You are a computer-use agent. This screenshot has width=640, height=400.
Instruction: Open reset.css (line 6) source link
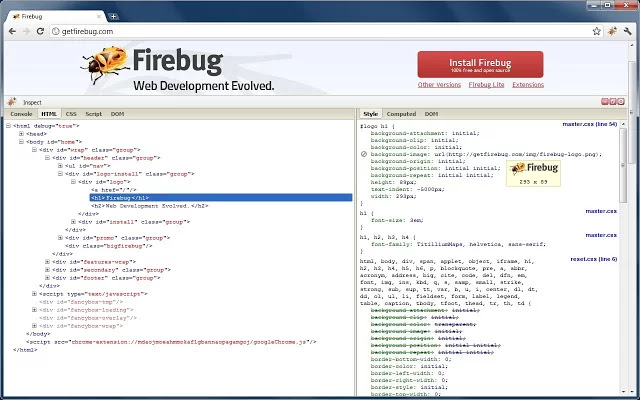(593, 259)
